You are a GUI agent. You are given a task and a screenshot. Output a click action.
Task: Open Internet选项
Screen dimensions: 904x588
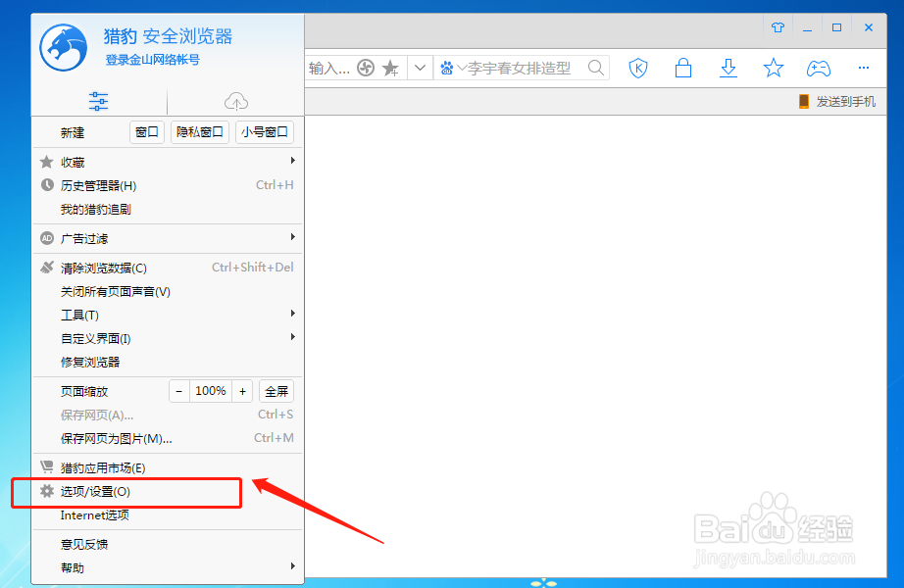168,514
